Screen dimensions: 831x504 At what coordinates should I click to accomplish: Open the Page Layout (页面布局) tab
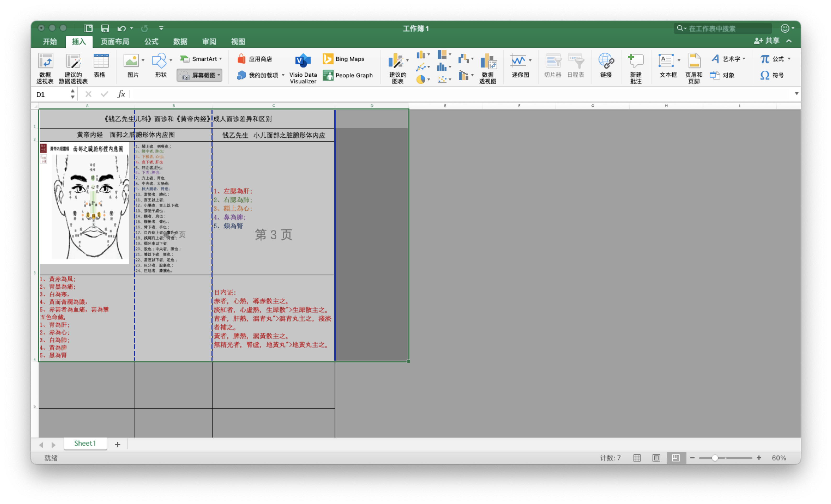[x=115, y=42]
